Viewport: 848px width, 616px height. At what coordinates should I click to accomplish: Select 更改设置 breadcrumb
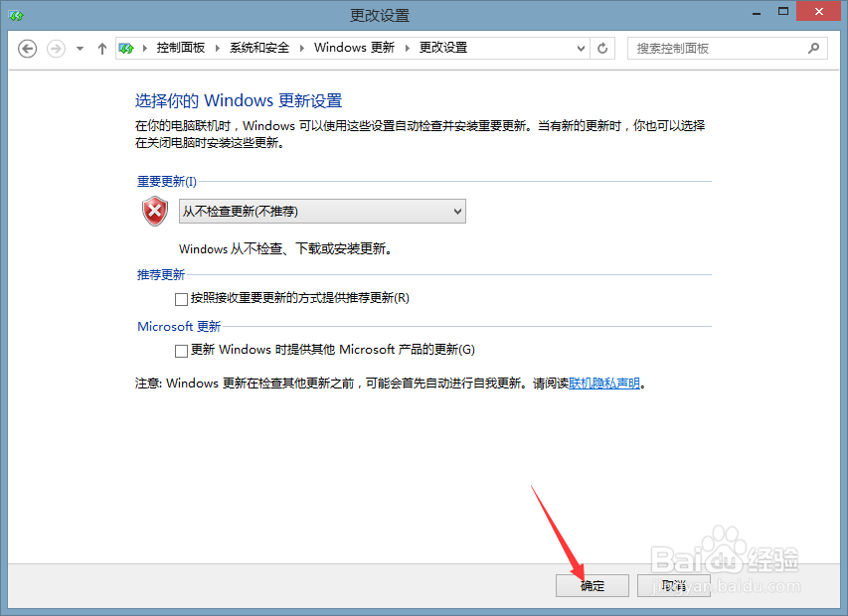point(443,48)
